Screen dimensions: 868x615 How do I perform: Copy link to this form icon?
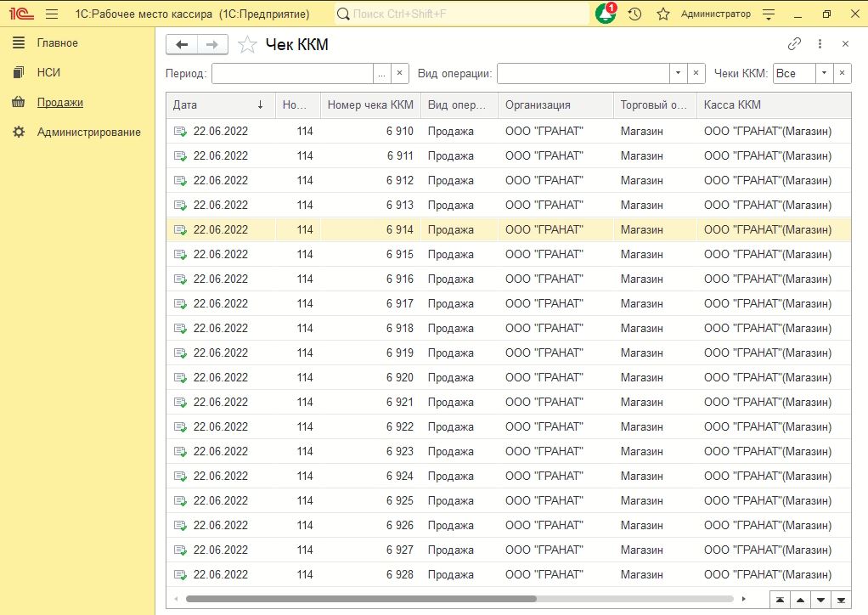coord(794,44)
